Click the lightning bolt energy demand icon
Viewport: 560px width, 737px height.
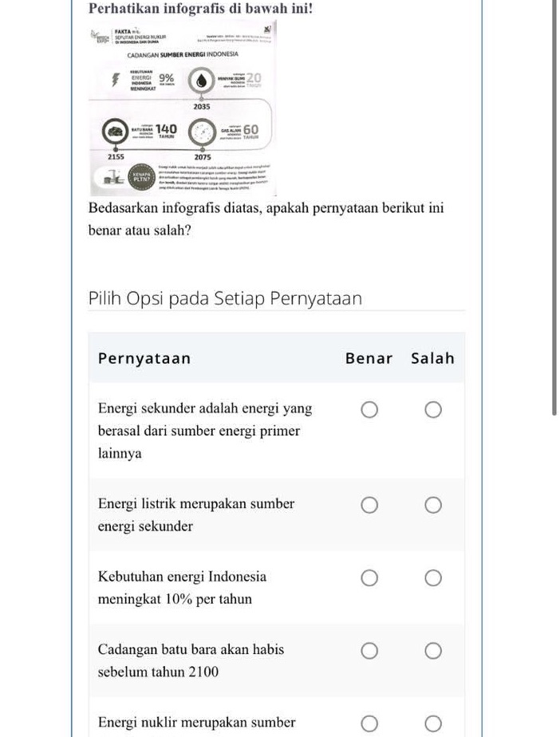[x=113, y=79]
